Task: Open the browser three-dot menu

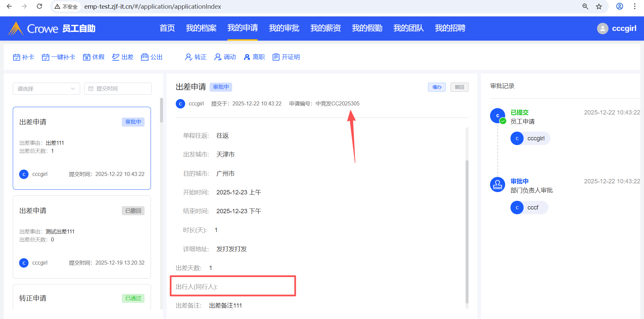Action: pos(635,6)
